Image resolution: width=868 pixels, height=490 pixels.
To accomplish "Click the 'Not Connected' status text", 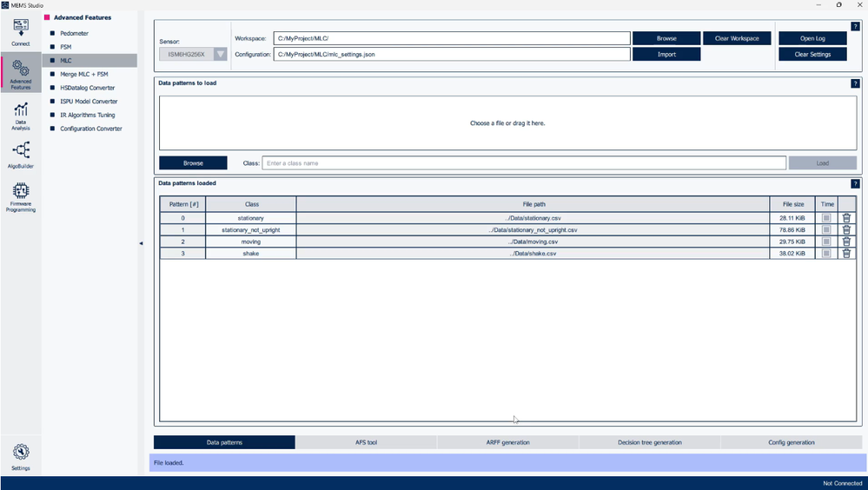I will pyautogui.click(x=842, y=483).
